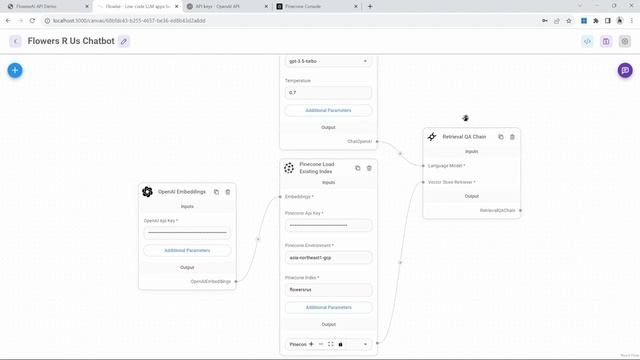Go back using the purple back arrow

coord(16,41)
